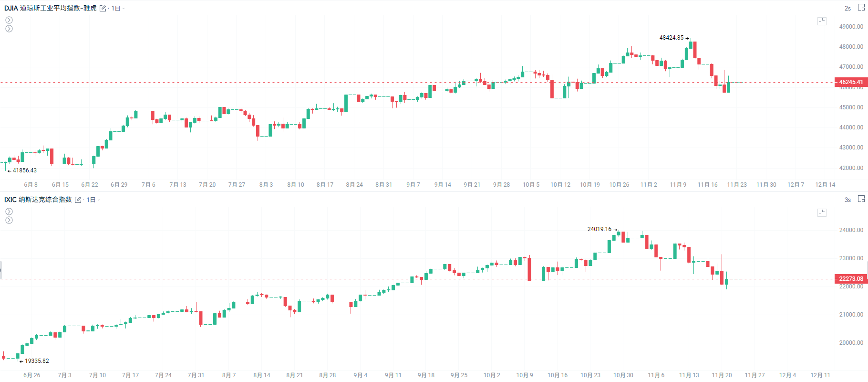This screenshot has height=382, width=868.
Task: Click the 2s refresh timer on the DJIA chart
Action: click(847, 9)
